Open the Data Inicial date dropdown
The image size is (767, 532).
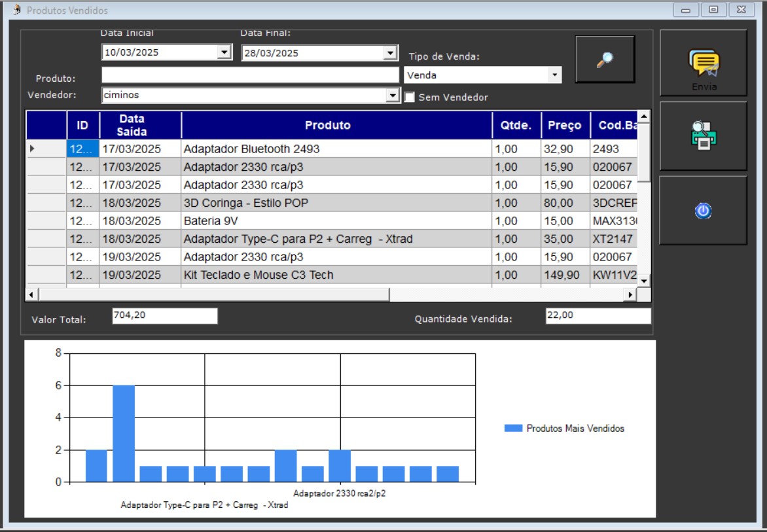(x=224, y=53)
